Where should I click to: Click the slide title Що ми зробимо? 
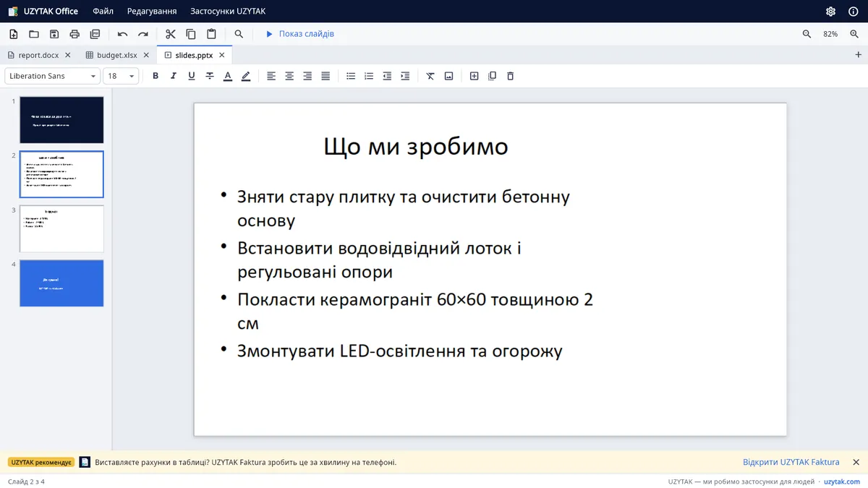[416, 147]
